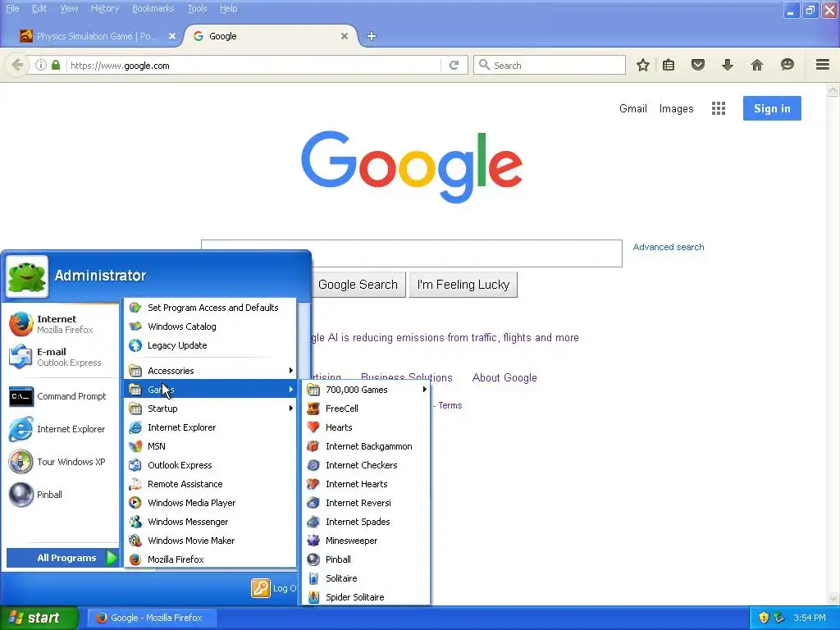Reload the page with the refresh icon

(x=454, y=66)
